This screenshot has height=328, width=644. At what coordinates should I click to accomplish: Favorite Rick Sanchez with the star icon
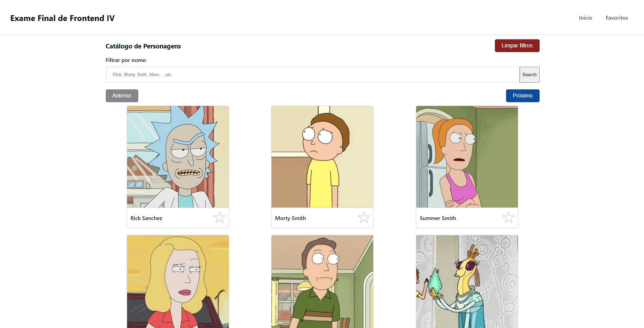coord(219,217)
